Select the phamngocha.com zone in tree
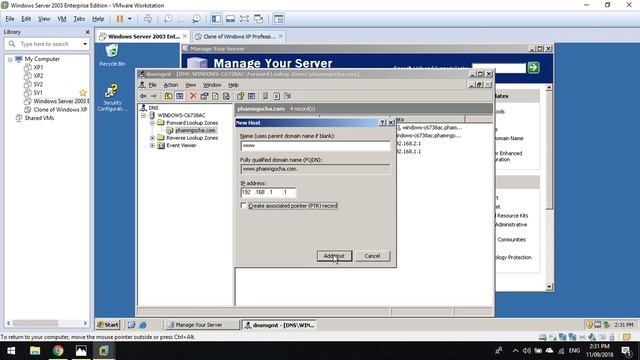This screenshot has width=640, height=360. [x=195, y=130]
